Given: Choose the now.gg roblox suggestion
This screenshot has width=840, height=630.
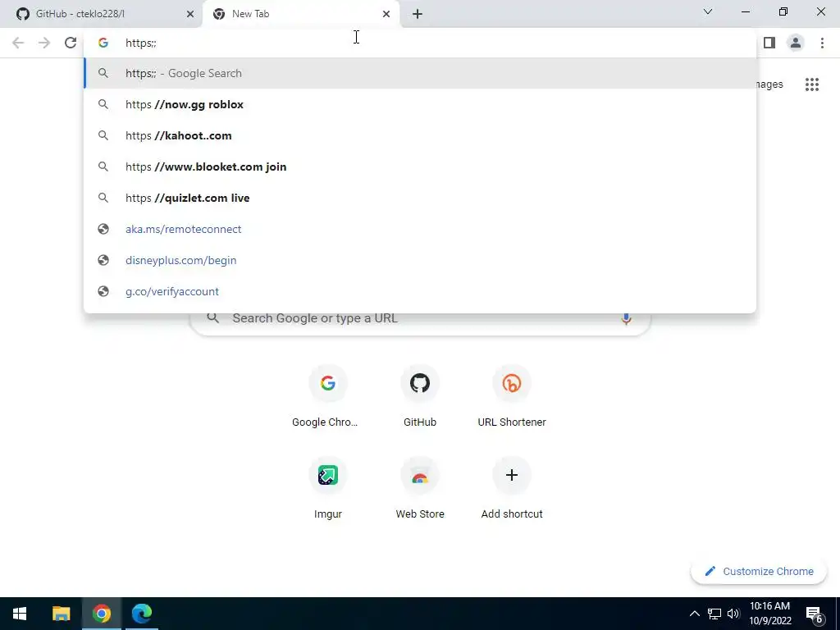Looking at the screenshot, I should [420, 104].
